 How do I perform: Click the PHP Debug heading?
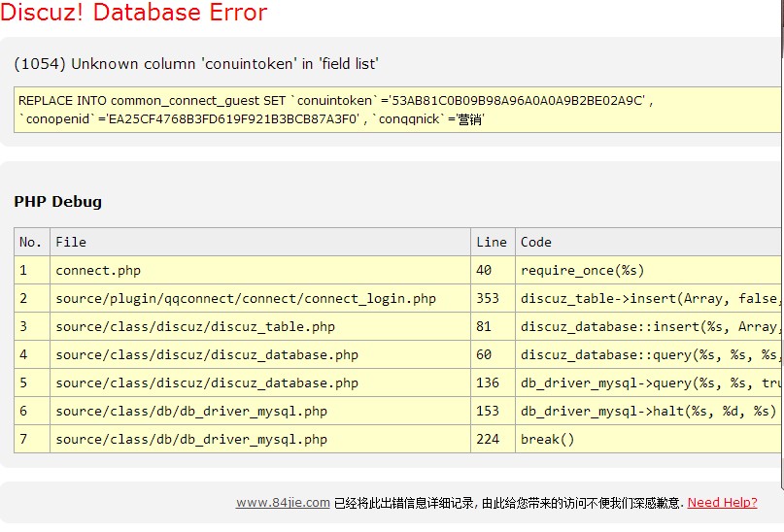58,202
